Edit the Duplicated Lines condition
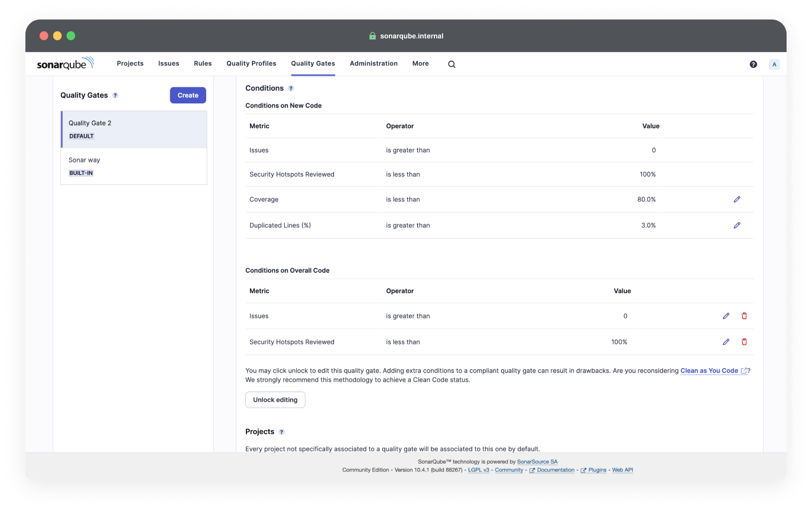 point(737,225)
